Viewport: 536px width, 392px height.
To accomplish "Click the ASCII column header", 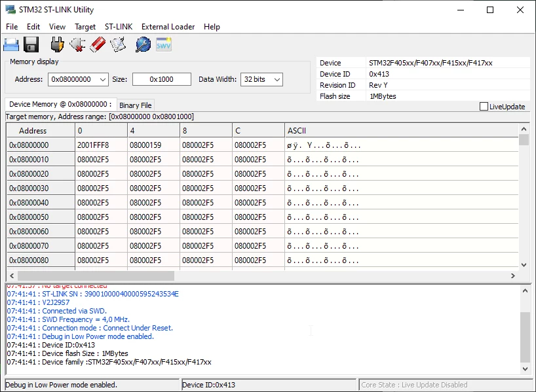I will pos(402,131).
